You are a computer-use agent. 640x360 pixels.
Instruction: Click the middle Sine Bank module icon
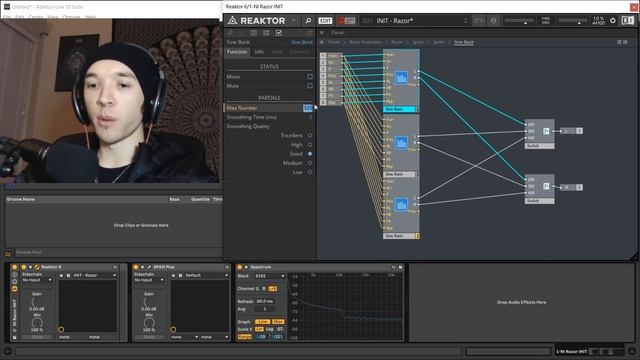(x=401, y=143)
